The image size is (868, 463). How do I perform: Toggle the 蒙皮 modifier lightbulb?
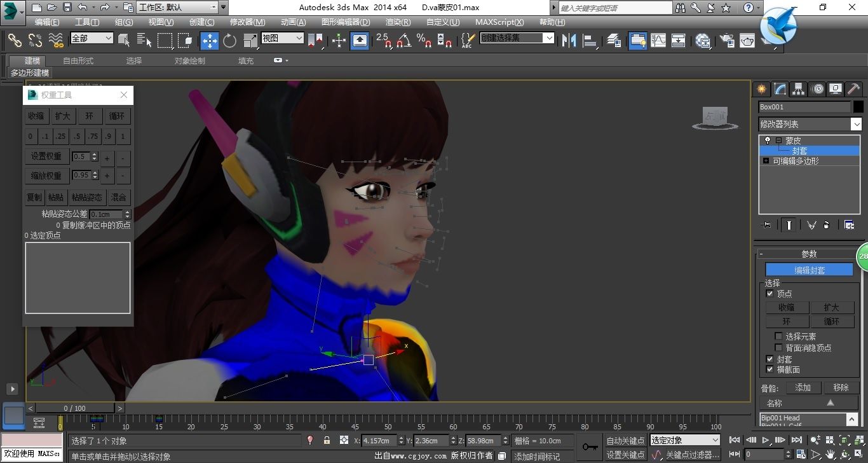pos(768,141)
